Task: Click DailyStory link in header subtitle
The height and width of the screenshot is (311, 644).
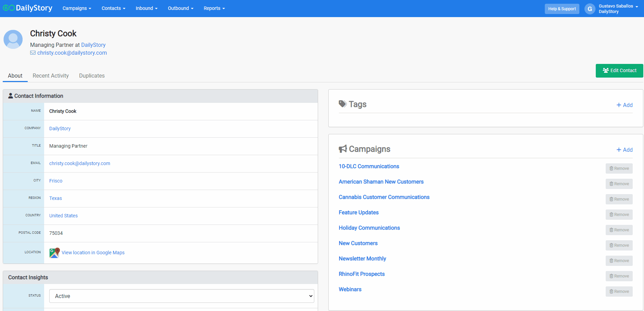Action: point(93,45)
